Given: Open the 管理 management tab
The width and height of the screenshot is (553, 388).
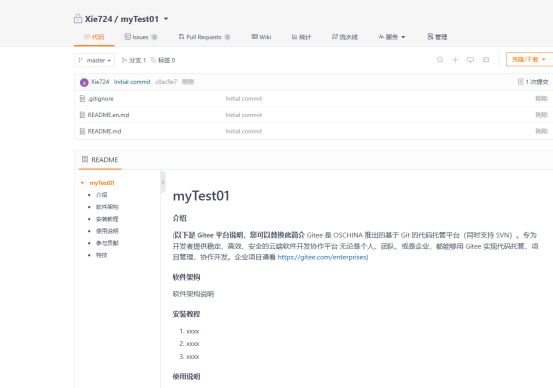Looking at the screenshot, I should coord(437,37).
